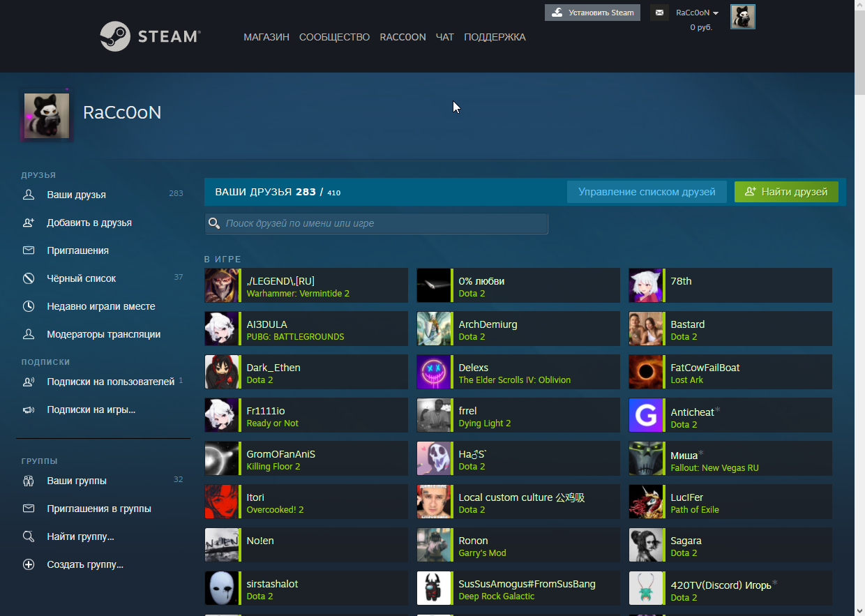Click Anticheat's blue G avatar icon
The width and height of the screenshot is (865, 616).
coord(646,415)
